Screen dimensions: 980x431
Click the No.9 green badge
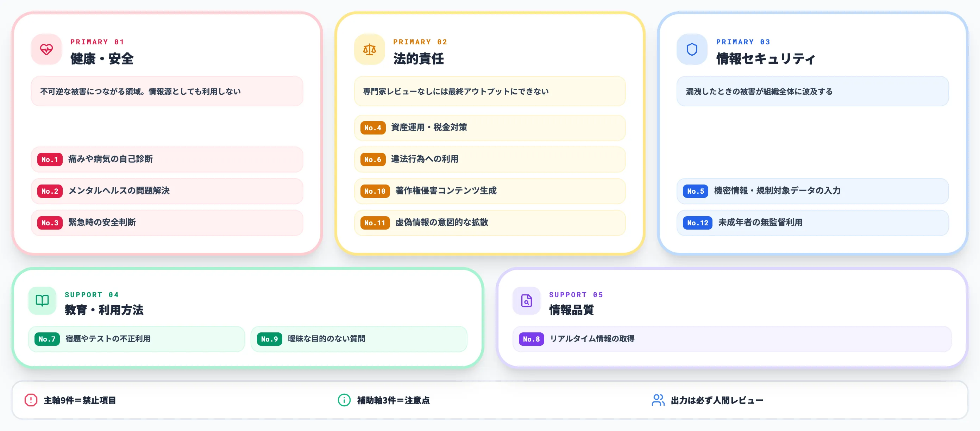coord(269,339)
